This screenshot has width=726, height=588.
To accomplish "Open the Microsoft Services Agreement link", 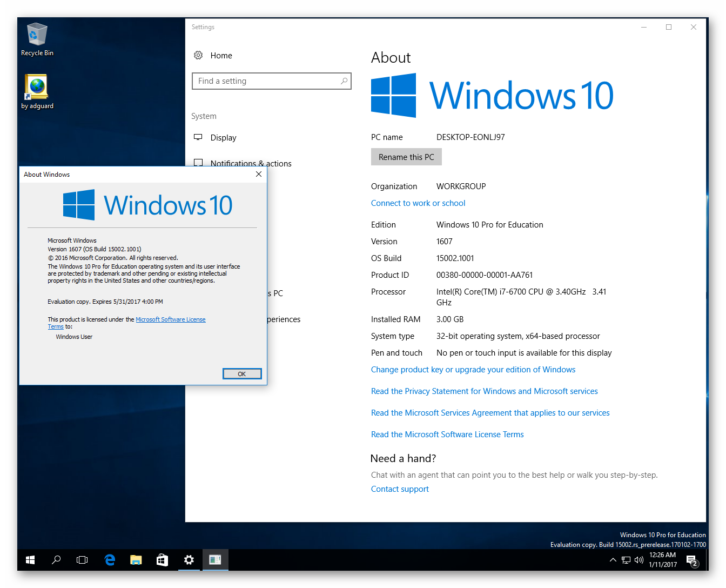I will pyautogui.click(x=490, y=413).
